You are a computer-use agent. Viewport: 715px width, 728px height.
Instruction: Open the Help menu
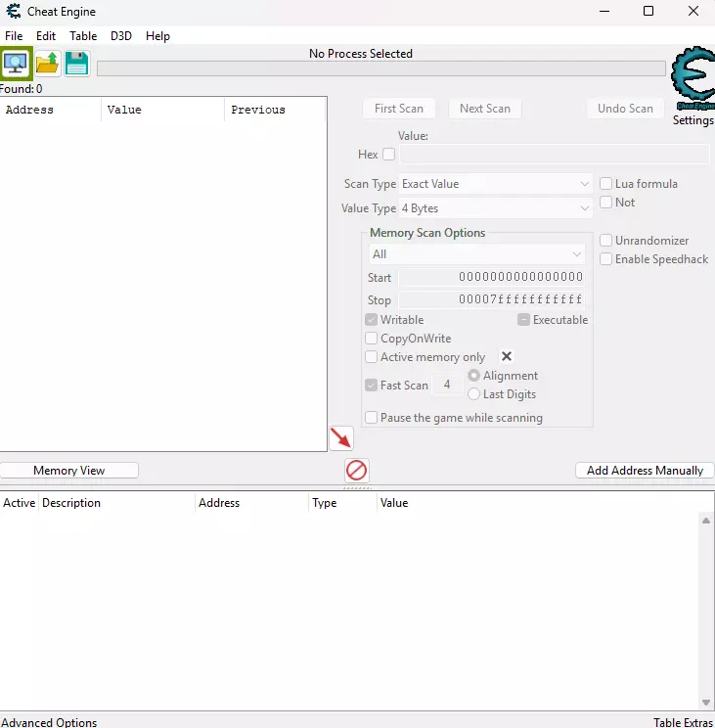click(x=157, y=36)
